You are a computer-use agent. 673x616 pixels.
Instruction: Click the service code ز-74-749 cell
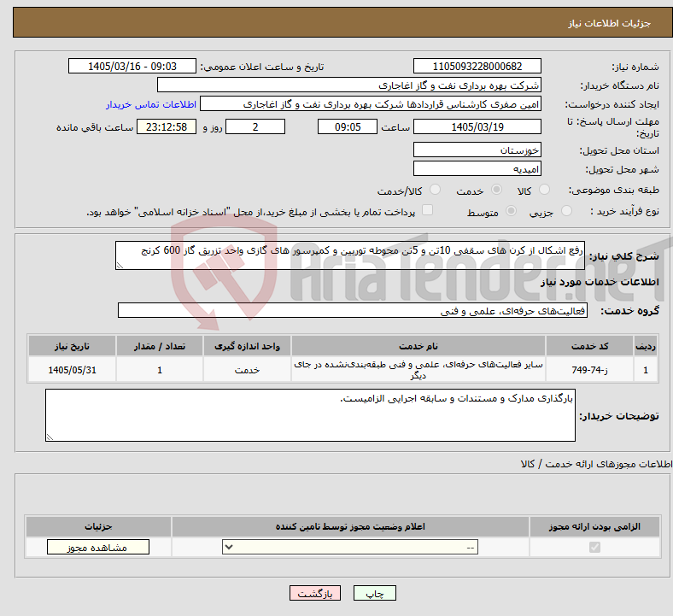pyautogui.click(x=590, y=370)
